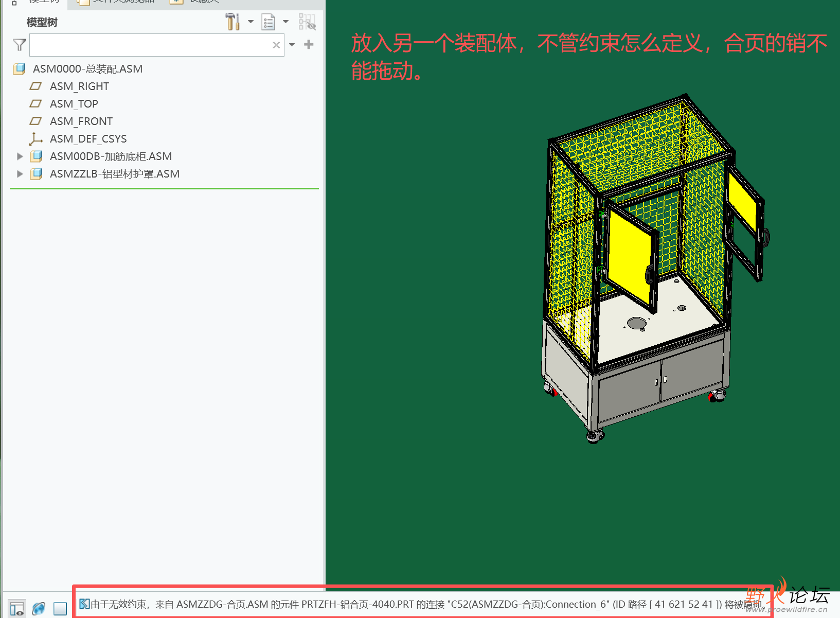Select ASM_DEF_CSYS coordinate system

pos(88,139)
